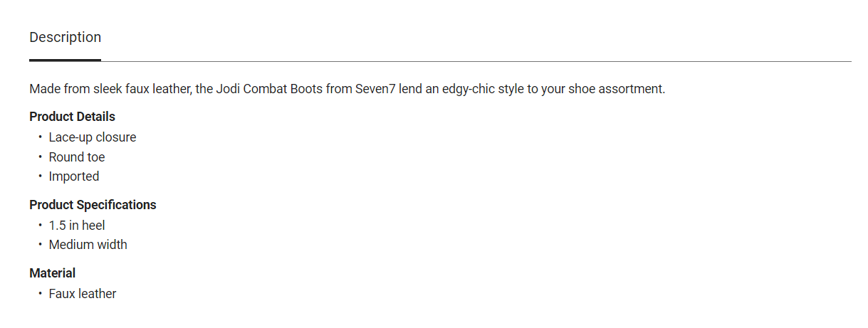Click the bullet before Round toe

[40, 157]
